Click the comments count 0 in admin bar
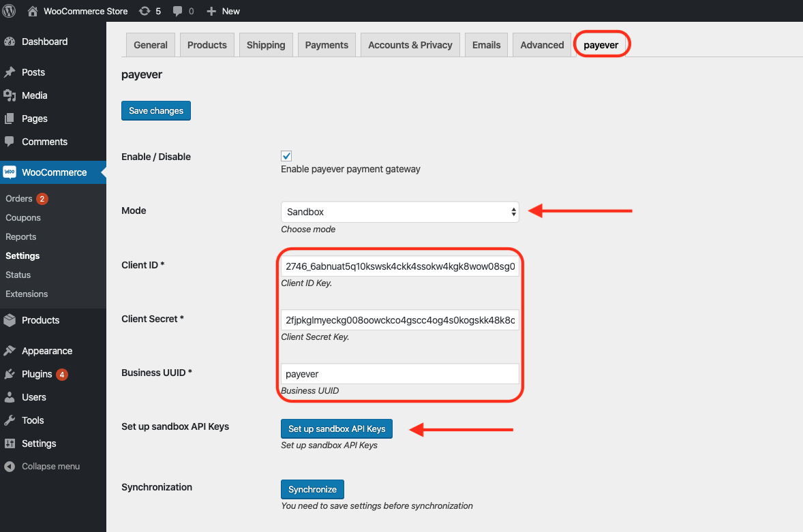This screenshot has height=532, width=803. pos(191,12)
